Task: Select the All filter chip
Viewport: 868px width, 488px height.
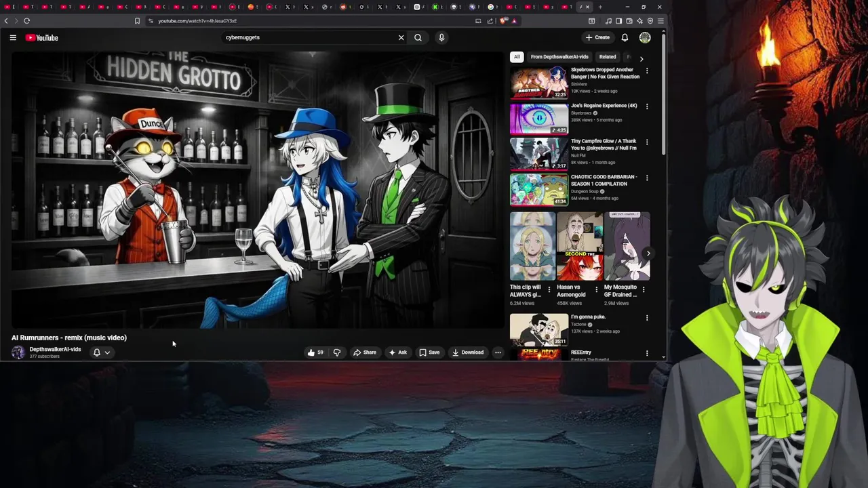Action: (x=517, y=57)
